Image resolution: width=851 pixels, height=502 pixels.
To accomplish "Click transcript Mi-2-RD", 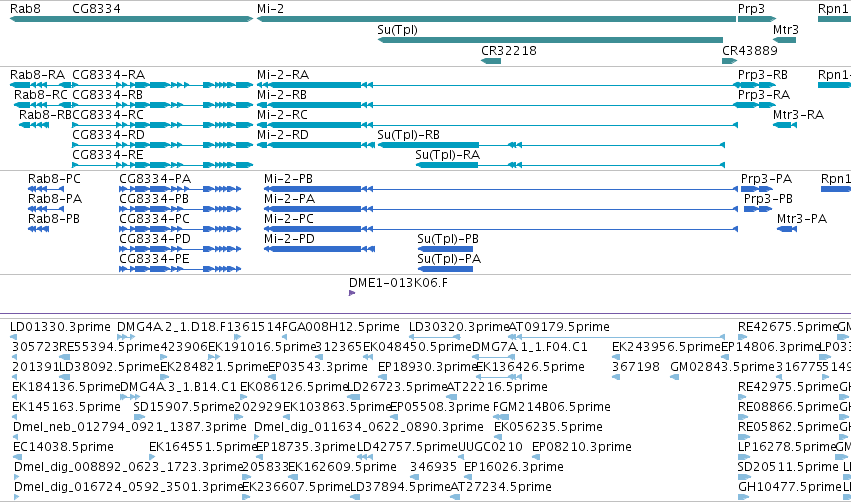I will (x=315, y=145).
